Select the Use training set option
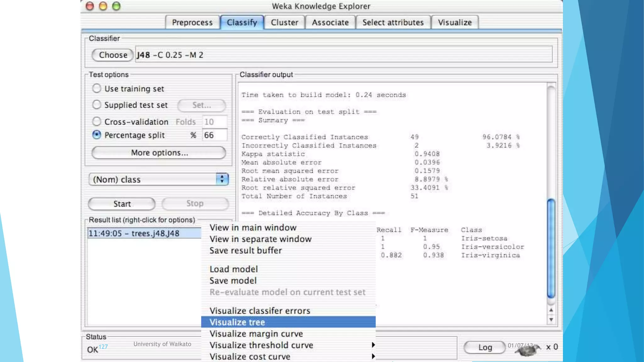The height and width of the screenshot is (362, 644). tap(97, 88)
